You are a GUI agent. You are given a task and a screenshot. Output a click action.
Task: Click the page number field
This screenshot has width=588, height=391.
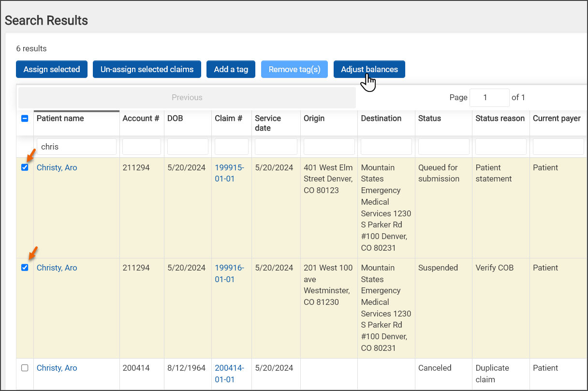[x=489, y=97]
